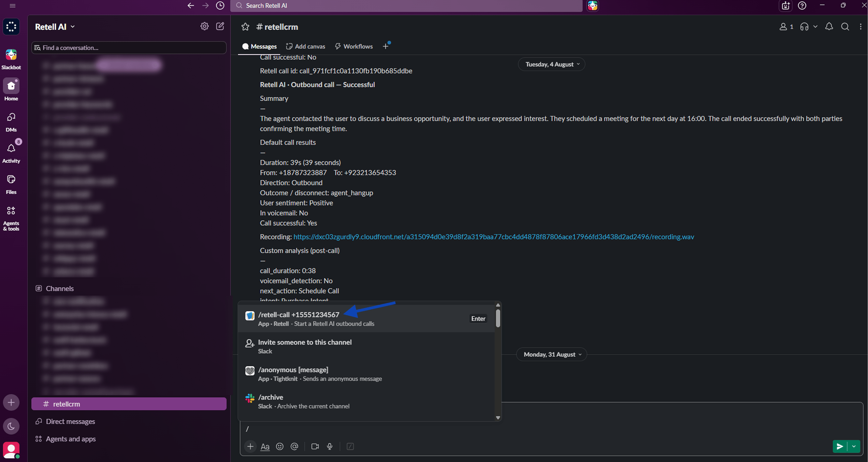Open the Add canvas tab
Screen dimensions: 868x462
point(305,46)
